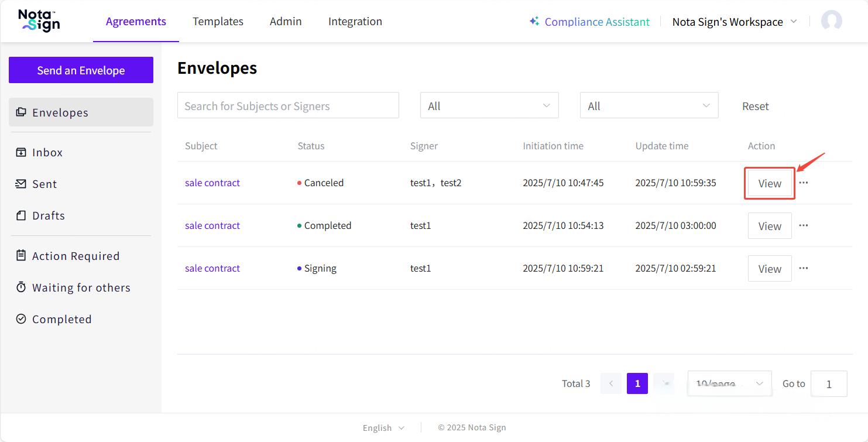Switch to the Templates tab

[218, 22]
